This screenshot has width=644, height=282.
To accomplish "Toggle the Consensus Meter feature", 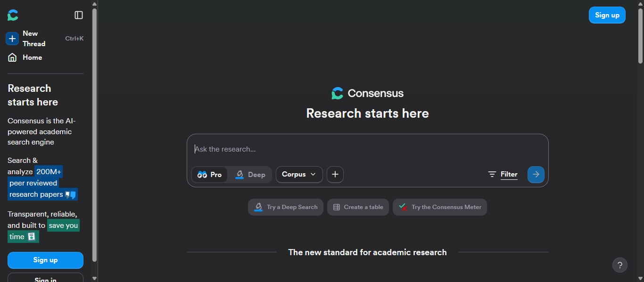I will click(439, 207).
